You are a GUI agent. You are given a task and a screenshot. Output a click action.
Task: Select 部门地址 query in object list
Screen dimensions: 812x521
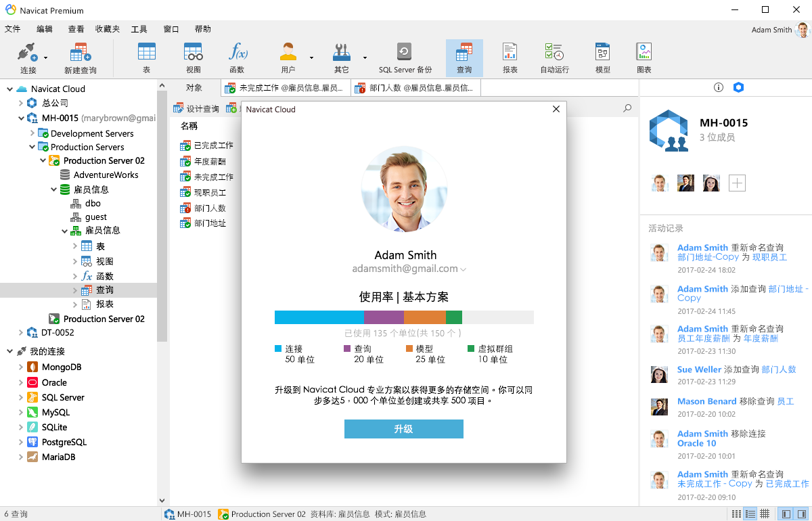pyautogui.click(x=204, y=223)
